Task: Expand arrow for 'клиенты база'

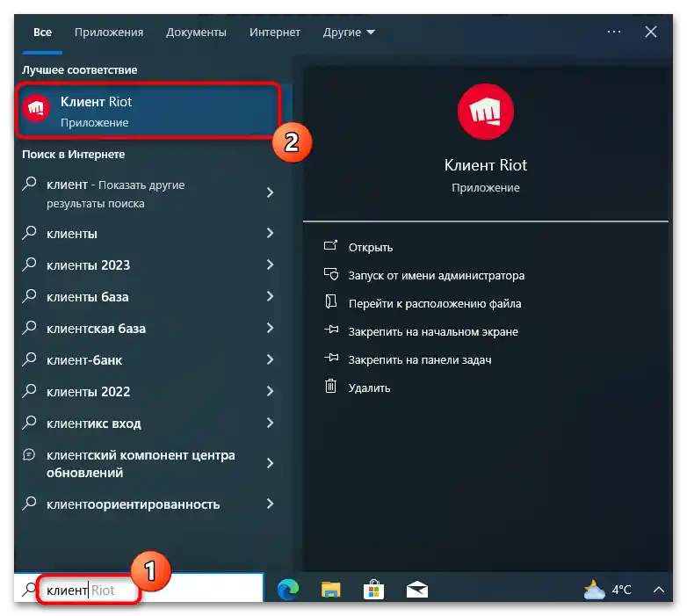Action: (x=271, y=296)
